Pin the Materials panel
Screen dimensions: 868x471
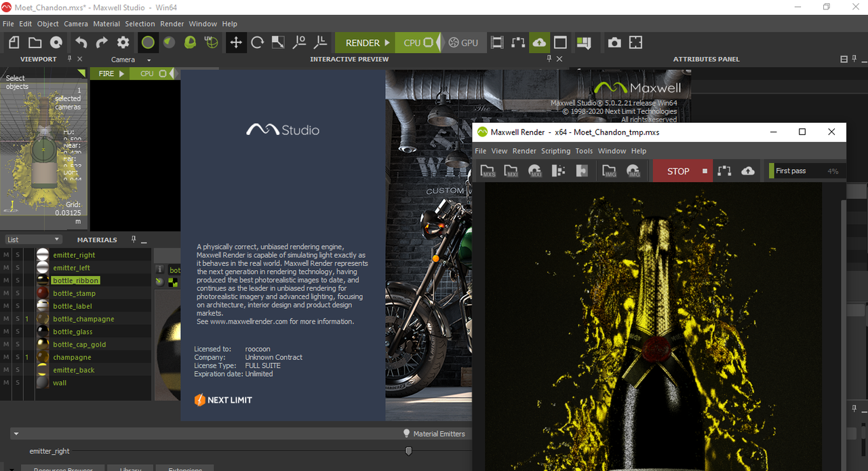(x=134, y=240)
